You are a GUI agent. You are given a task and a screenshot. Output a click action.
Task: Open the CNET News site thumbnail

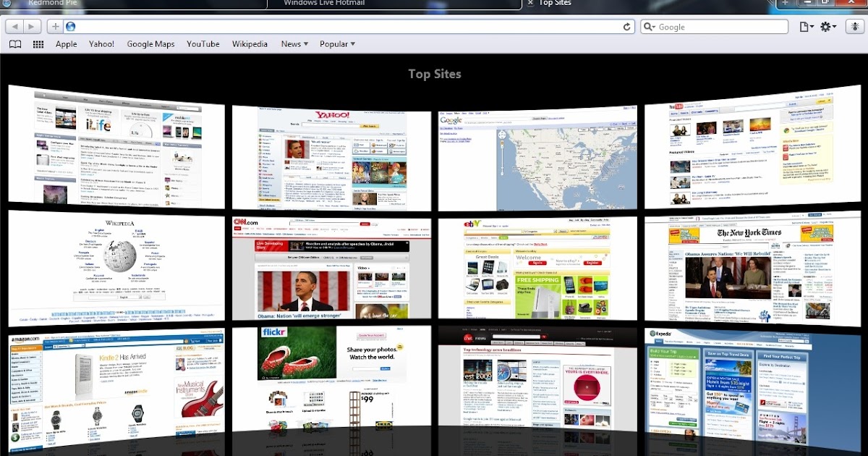coord(537,379)
